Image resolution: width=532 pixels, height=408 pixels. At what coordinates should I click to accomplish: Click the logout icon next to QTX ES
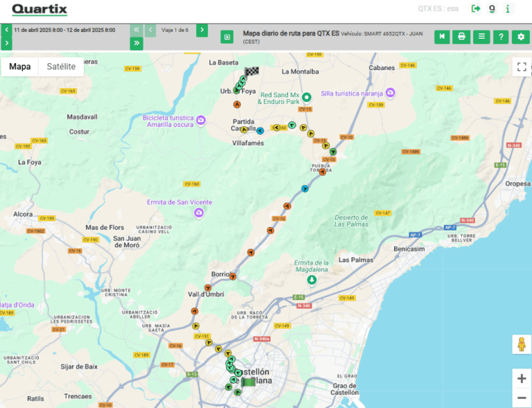tap(476, 8)
